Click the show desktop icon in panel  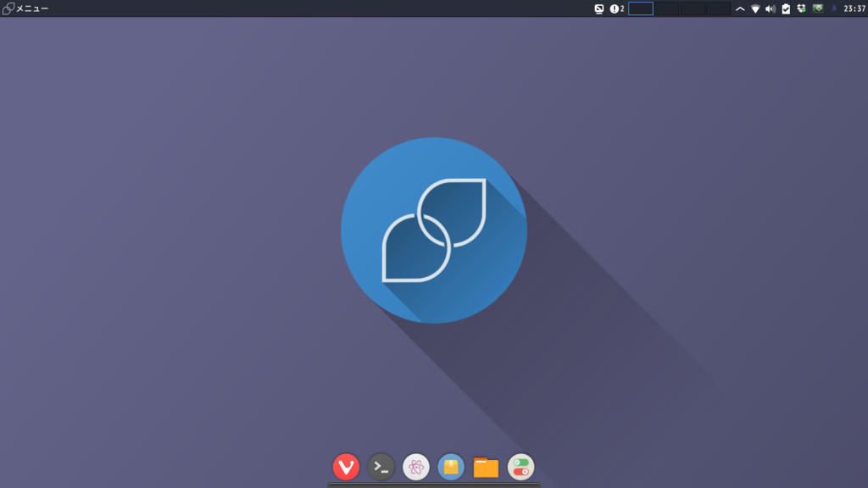[599, 8]
